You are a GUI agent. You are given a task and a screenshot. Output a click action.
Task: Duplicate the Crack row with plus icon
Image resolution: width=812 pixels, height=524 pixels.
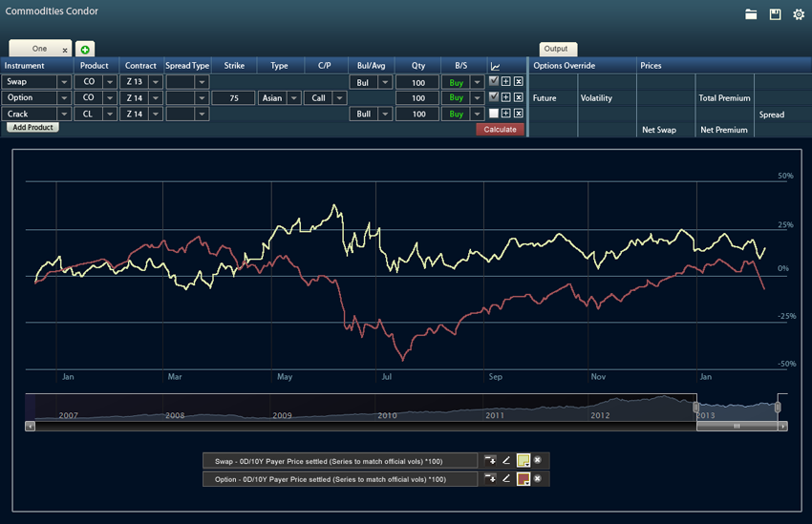(506, 114)
